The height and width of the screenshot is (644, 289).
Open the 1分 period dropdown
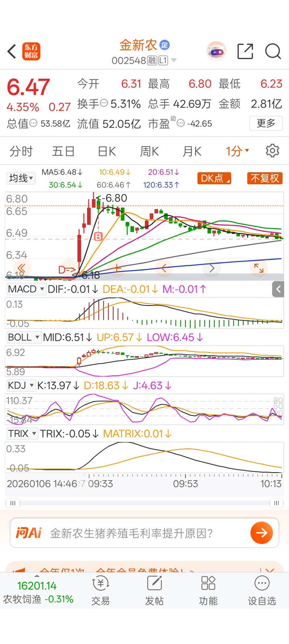pos(238,151)
